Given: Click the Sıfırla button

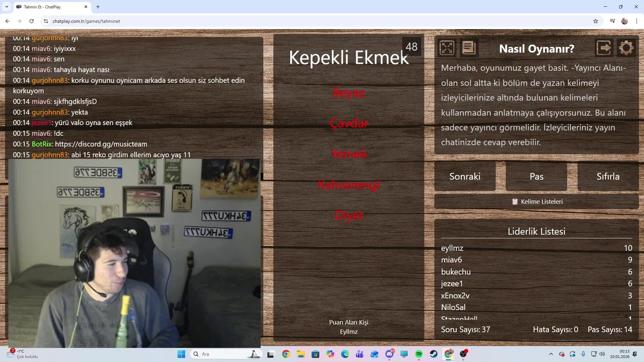Looking at the screenshot, I should tap(608, 176).
